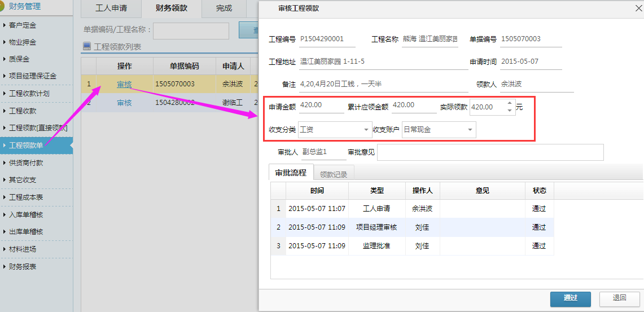The width and height of the screenshot is (644, 312).
Task: Open 审核 link for 谢临工 row
Action: tap(124, 103)
